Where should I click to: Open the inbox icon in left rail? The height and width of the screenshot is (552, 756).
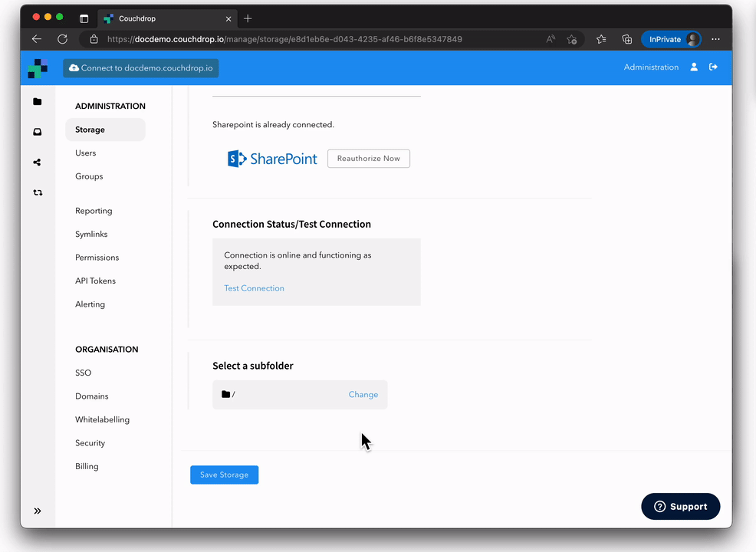pos(37,132)
